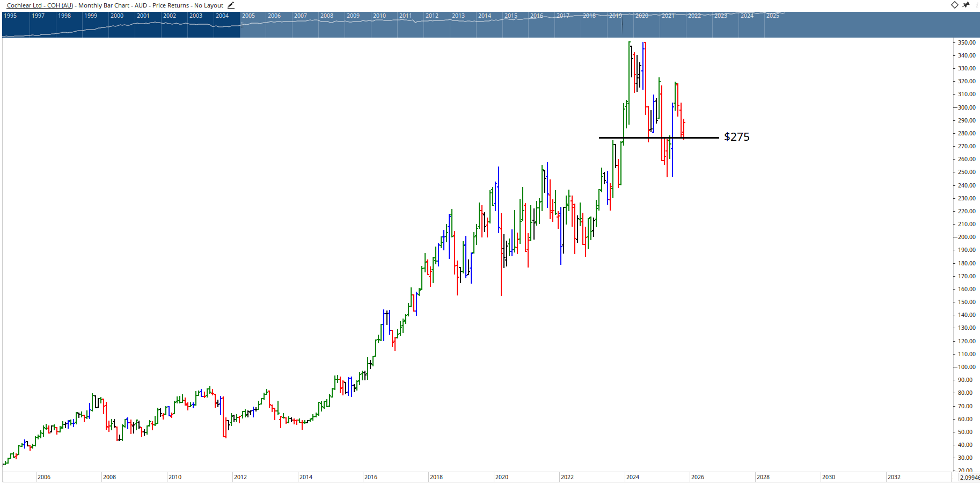Click the $275 price annotation label

point(736,137)
